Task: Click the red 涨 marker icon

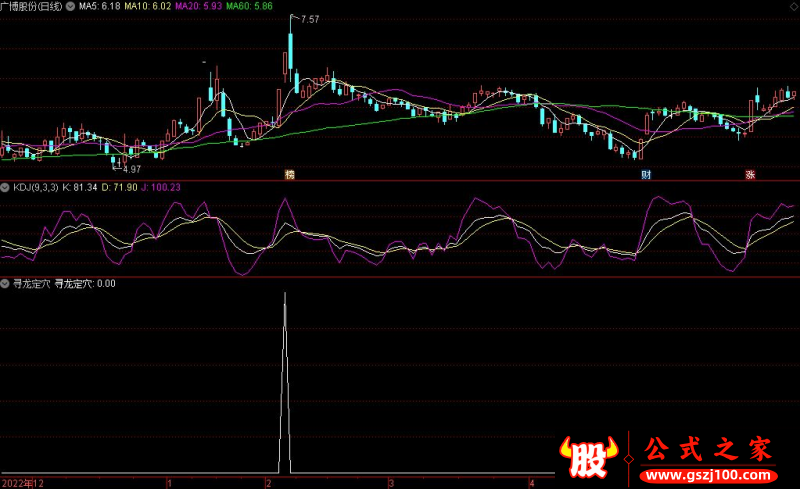Action: (749, 174)
